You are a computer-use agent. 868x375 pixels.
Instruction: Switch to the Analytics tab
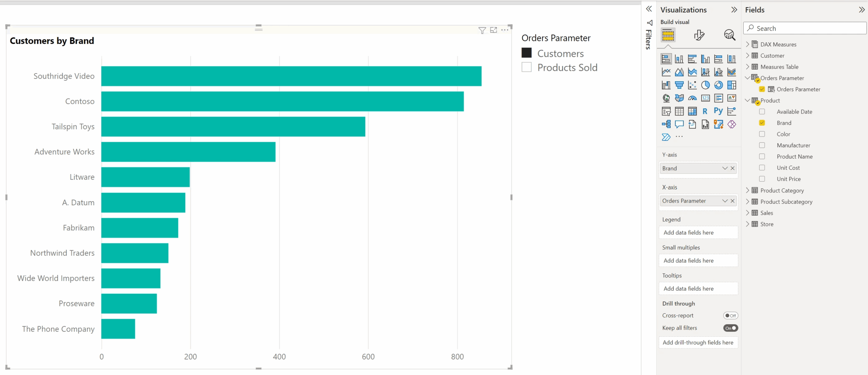tap(729, 35)
